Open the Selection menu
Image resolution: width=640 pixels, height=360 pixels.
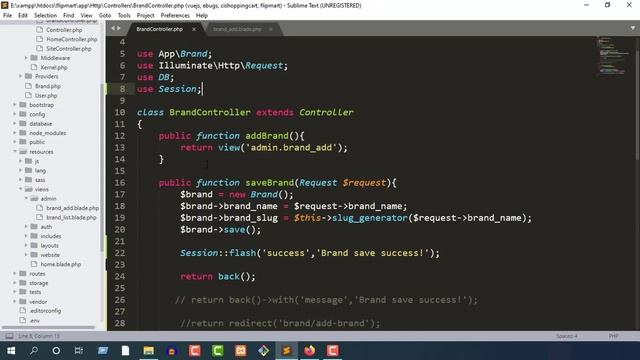tap(45, 16)
